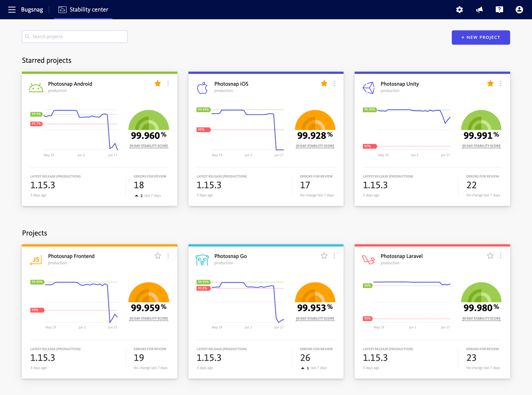
Task: Click the New Project button
Action: tap(480, 37)
